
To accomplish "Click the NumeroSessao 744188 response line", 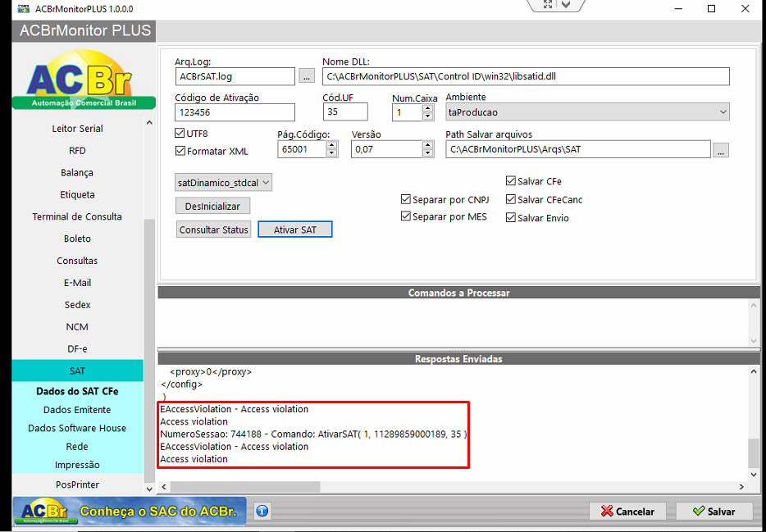I will (x=313, y=434).
